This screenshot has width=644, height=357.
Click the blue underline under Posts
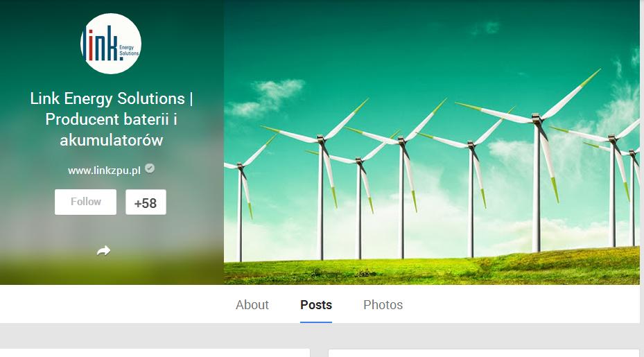316,322
